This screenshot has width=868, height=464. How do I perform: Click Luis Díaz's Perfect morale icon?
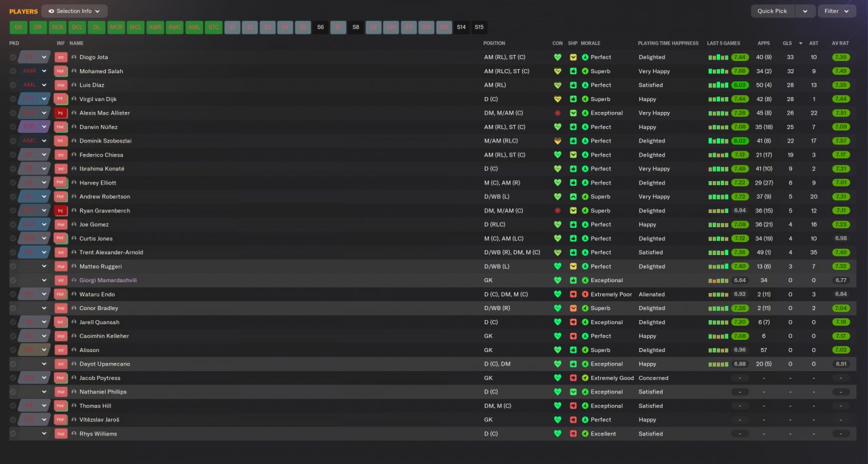[x=585, y=85]
